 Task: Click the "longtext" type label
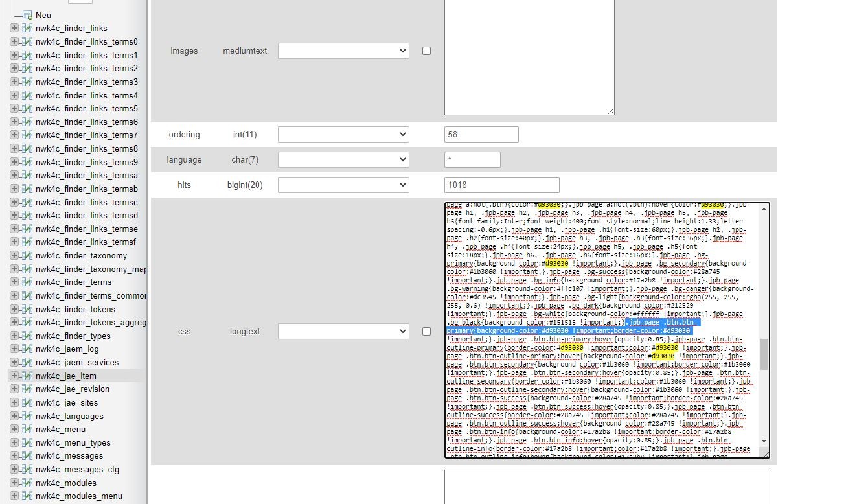pos(245,331)
